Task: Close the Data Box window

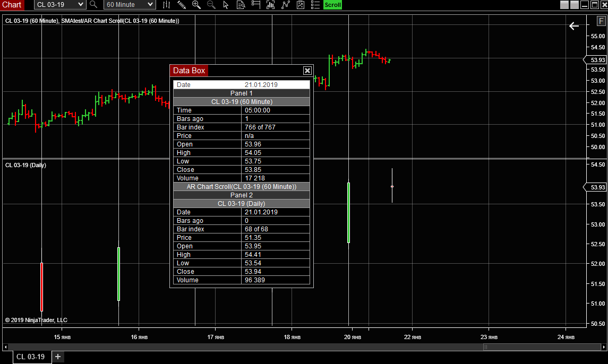Action: click(x=307, y=71)
